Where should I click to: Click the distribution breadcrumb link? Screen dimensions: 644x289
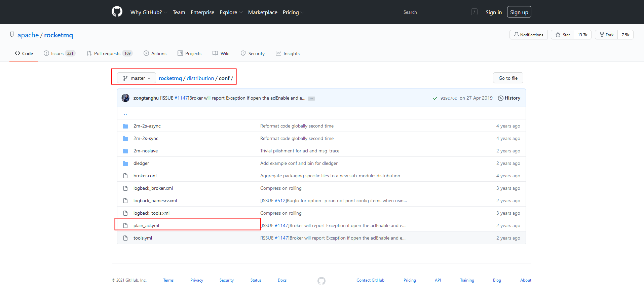[x=200, y=78]
